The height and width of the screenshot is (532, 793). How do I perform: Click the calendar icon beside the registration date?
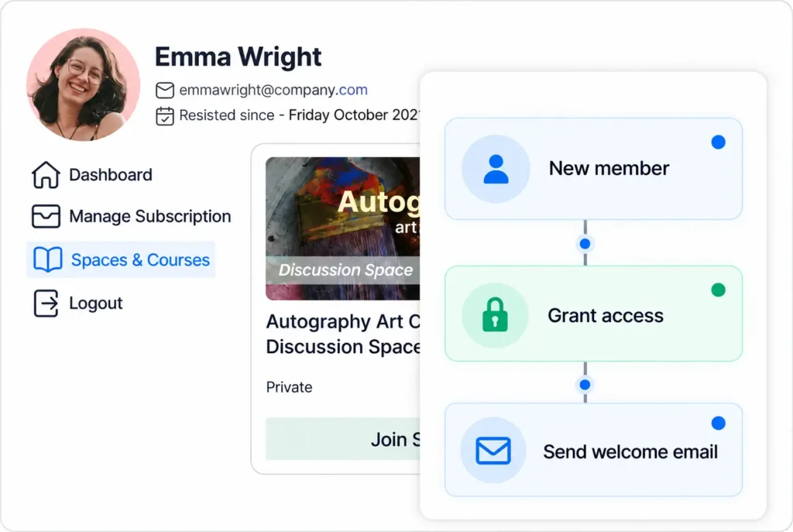click(x=165, y=116)
